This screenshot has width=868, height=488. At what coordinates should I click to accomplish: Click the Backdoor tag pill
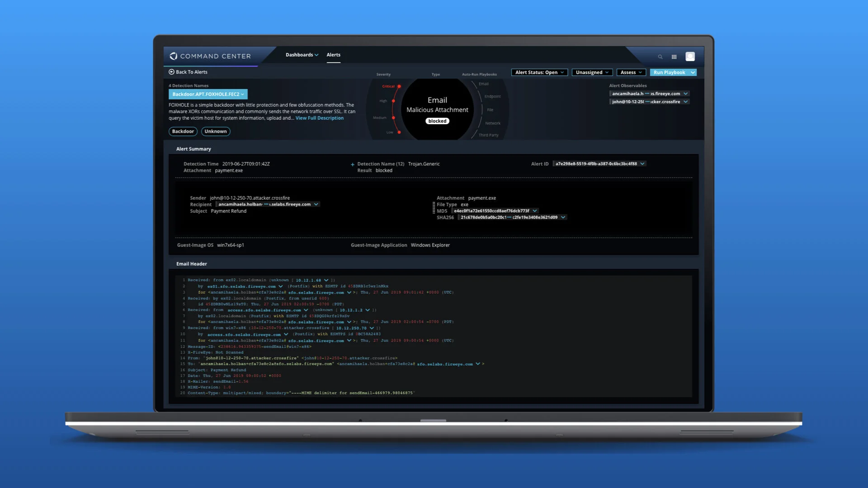point(183,131)
